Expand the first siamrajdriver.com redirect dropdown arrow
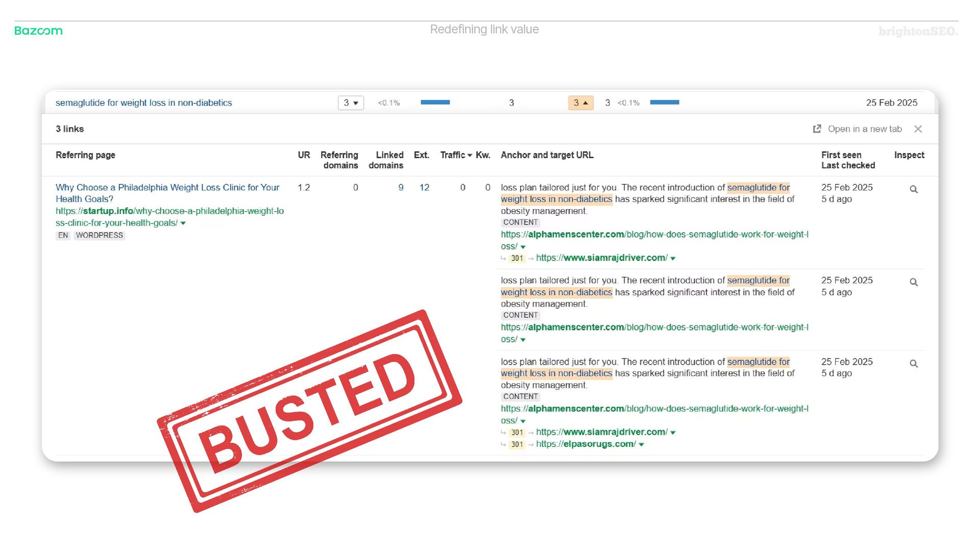Viewport: 980px width, 551px height. 673,259
